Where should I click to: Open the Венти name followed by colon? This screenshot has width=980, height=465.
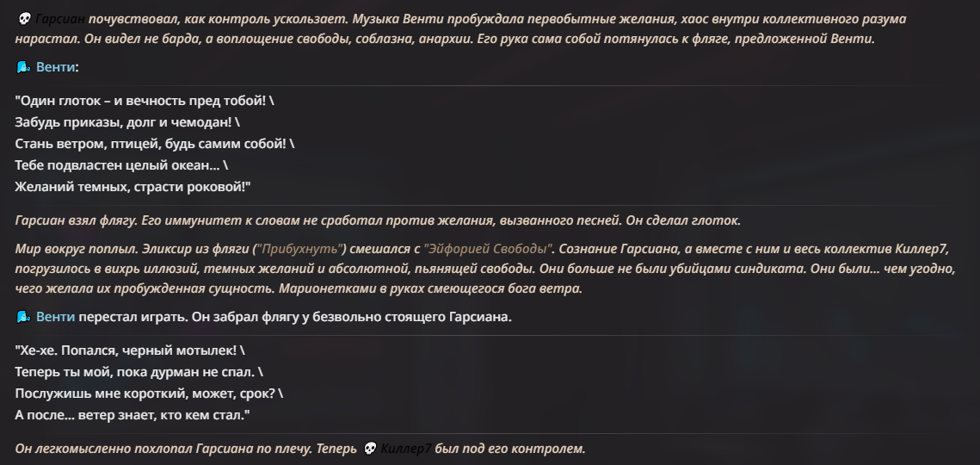point(56,67)
